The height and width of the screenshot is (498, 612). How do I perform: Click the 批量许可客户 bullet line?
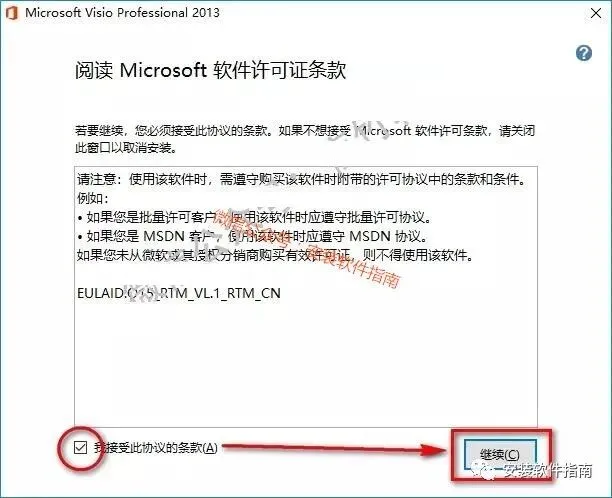coord(254,217)
